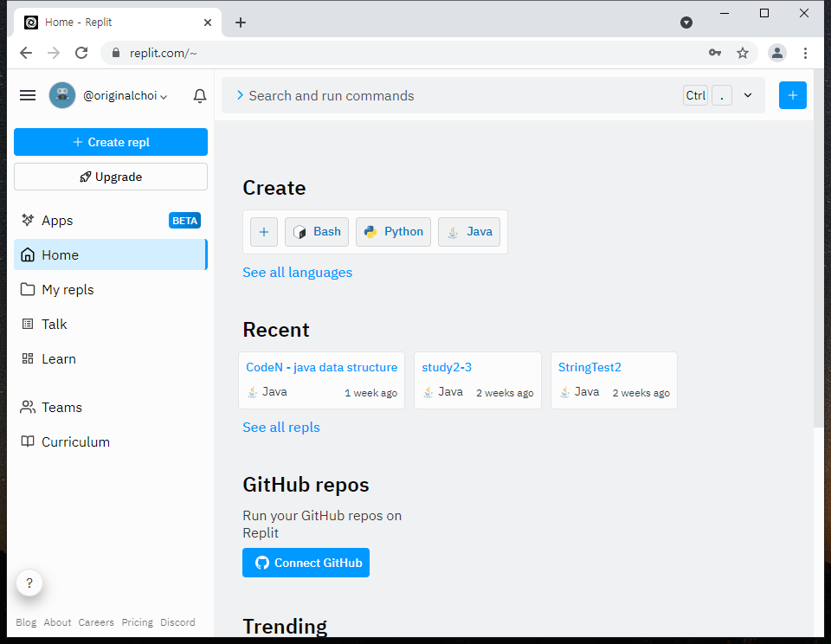Open Learn in the sidebar
831x644 pixels.
pyautogui.click(x=111, y=359)
